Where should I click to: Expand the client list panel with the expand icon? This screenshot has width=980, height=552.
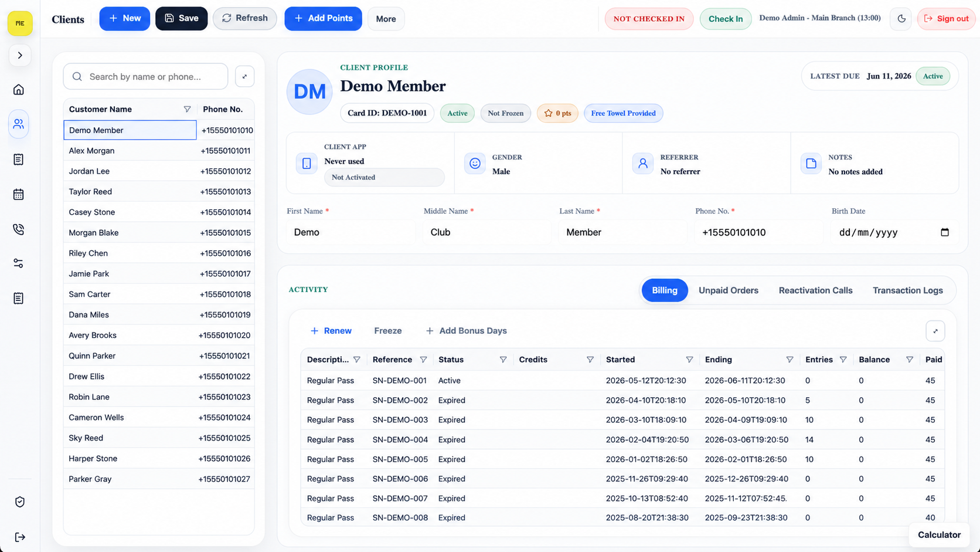pyautogui.click(x=244, y=76)
